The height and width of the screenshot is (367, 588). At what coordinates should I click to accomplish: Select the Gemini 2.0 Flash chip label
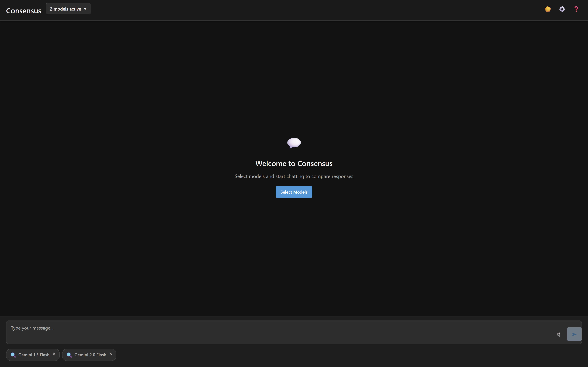click(x=90, y=355)
